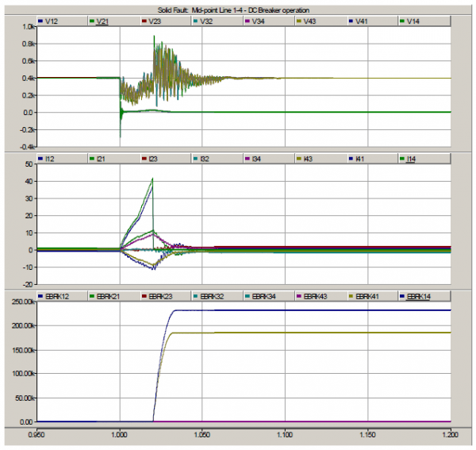The height and width of the screenshot is (450, 476).
Task: Pick the V41 trace in voltage legend
Action: click(373, 21)
